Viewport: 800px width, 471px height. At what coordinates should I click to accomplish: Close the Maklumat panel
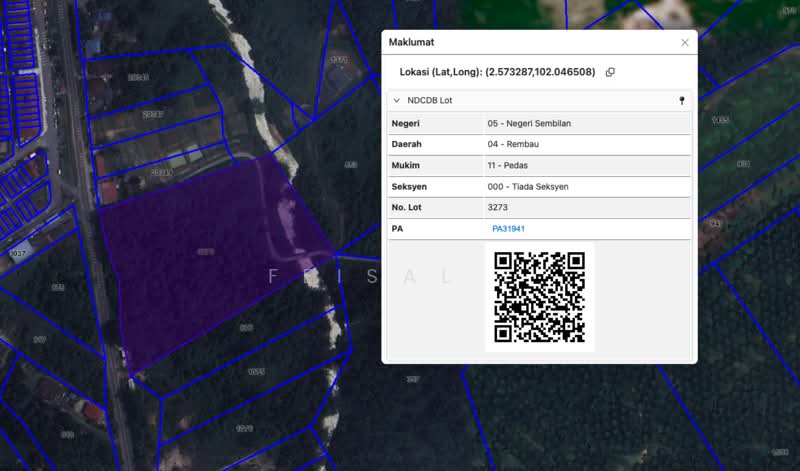click(x=685, y=42)
